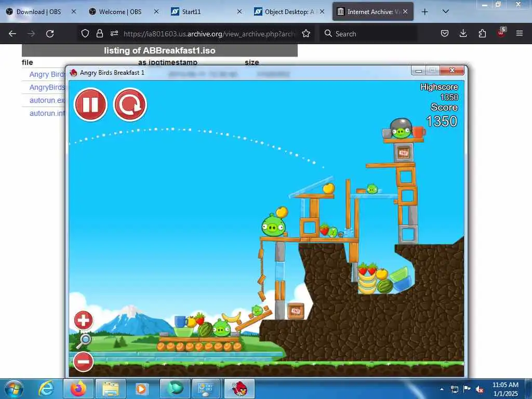Minimize the Angry Birds Breakfast 1 window
The height and width of the screenshot is (399, 532).
pyautogui.click(x=419, y=71)
